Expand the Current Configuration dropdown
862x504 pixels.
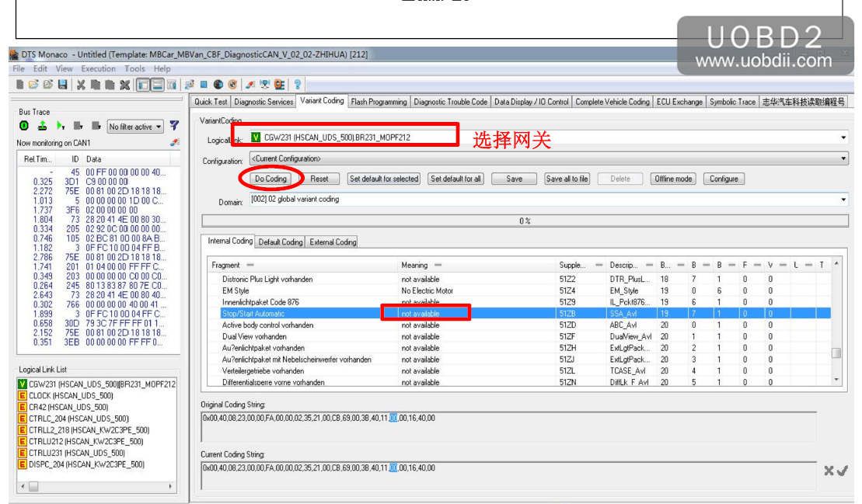pyautogui.click(x=843, y=158)
